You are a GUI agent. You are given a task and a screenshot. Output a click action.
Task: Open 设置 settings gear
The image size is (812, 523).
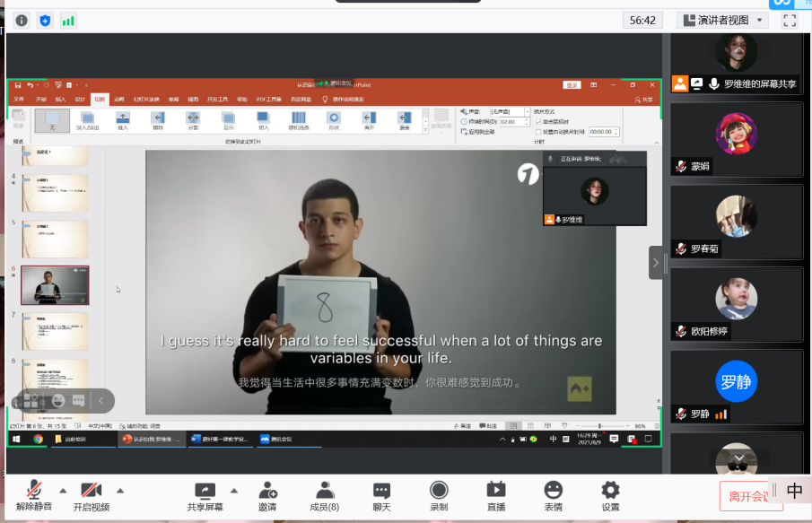click(610, 496)
